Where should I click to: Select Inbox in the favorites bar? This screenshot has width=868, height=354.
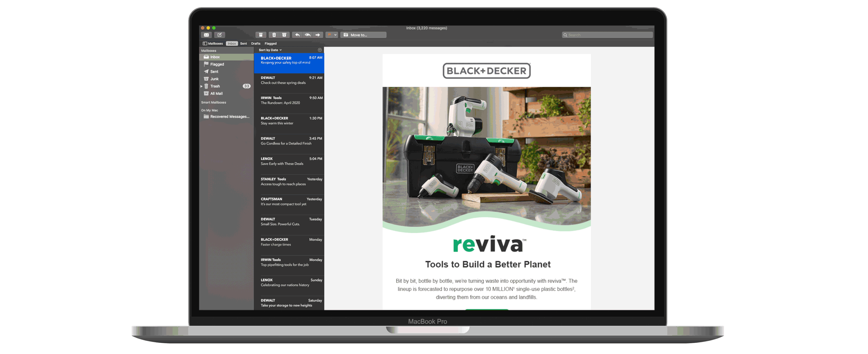point(232,44)
